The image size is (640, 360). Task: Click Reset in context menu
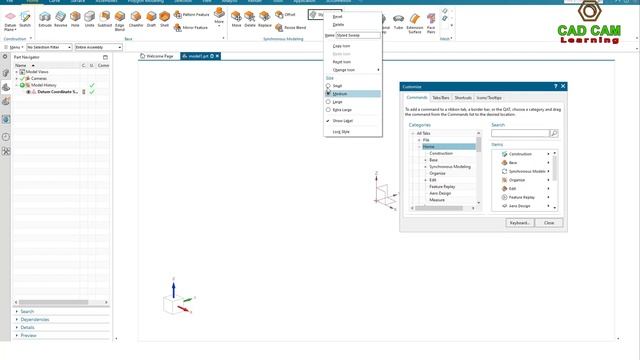pyautogui.click(x=338, y=17)
